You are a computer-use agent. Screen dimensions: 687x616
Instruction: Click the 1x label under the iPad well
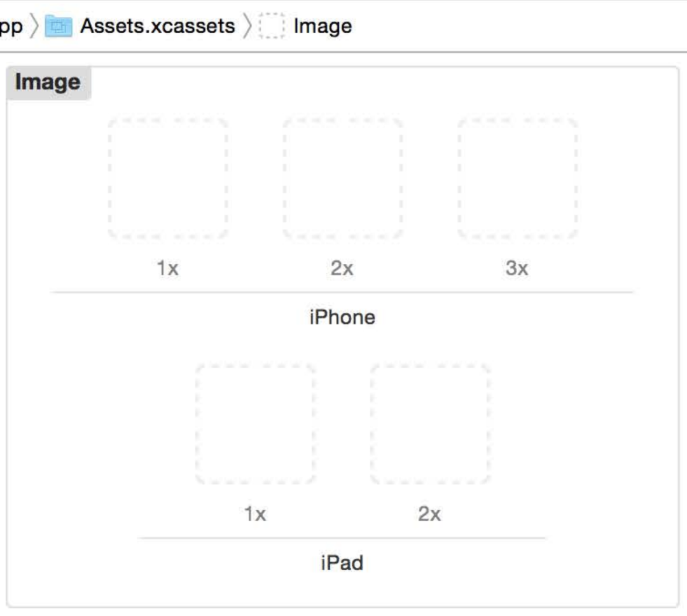click(x=255, y=514)
